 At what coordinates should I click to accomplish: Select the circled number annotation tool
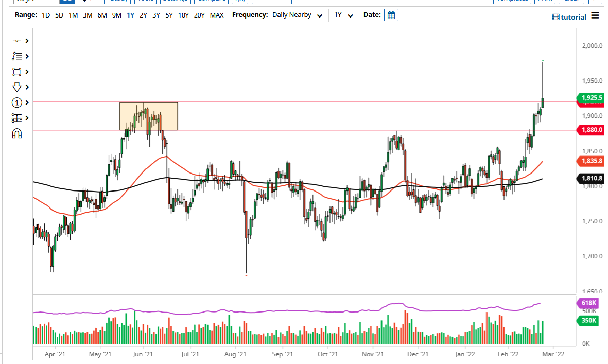(x=17, y=102)
